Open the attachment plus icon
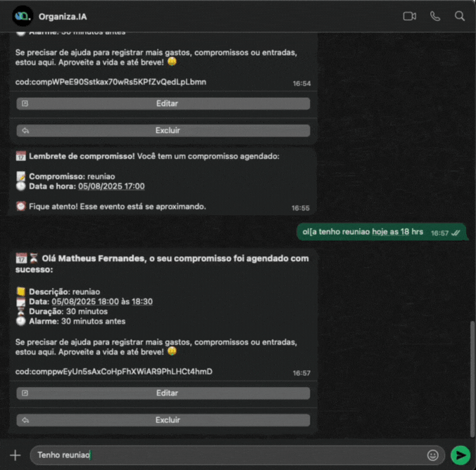This screenshot has height=470, width=476. pyautogui.click(x=15, y=455)
